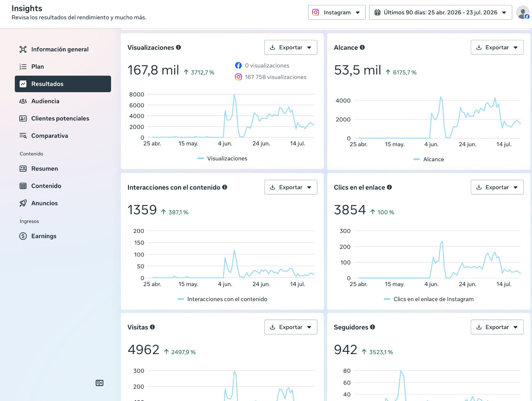The width and height of the screenshot is (532, 401).
Task: Click the Instagram icon beside 167 758 visualizaciones
Action: click(x=238, y=77)
